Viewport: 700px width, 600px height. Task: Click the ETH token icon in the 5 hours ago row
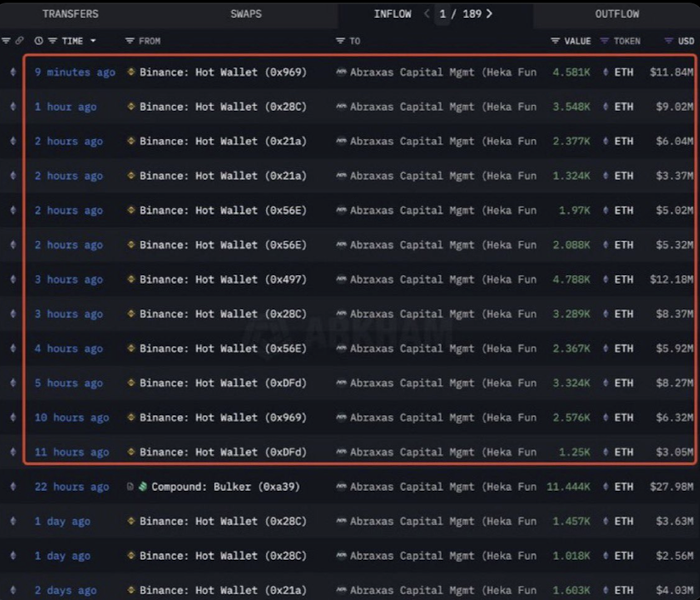coord(605,383)
